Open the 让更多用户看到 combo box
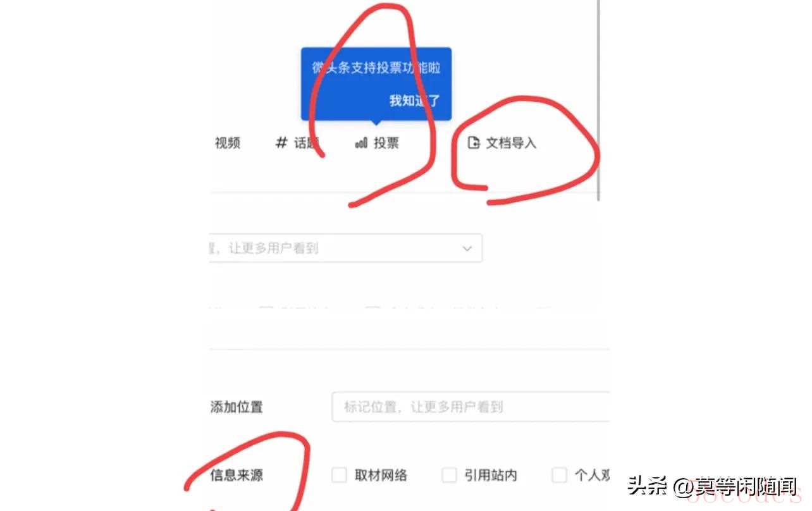812x511 pixels. tap(345, 248)
